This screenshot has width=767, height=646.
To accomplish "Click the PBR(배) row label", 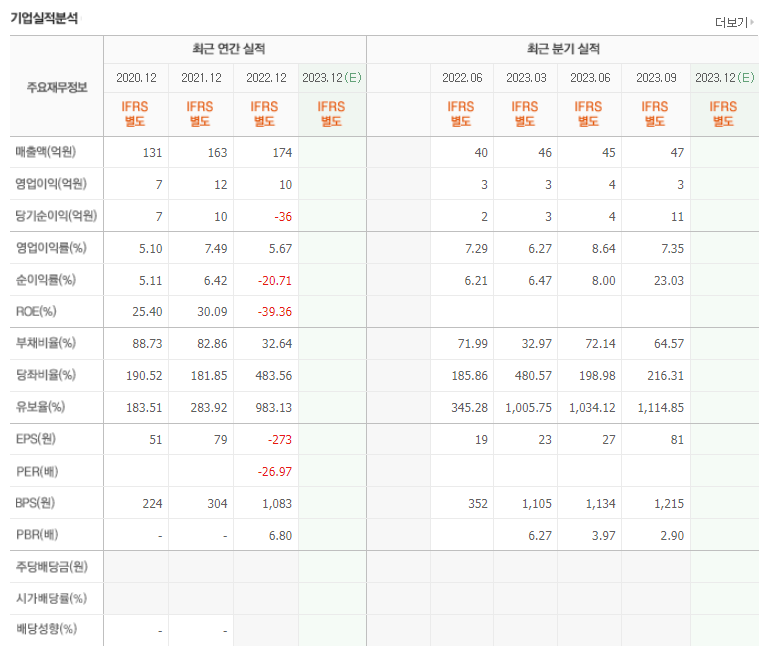I will pyautogui.click(x=37, y=535).
